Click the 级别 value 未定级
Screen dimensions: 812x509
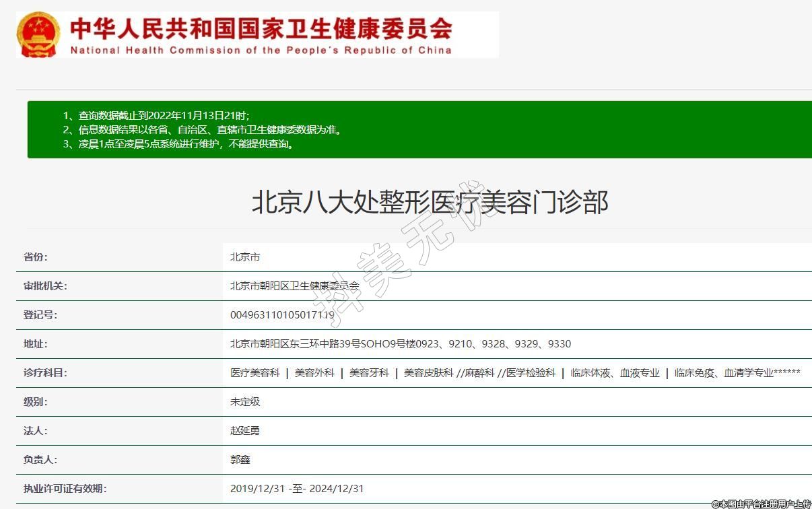(x=245, y=402)
